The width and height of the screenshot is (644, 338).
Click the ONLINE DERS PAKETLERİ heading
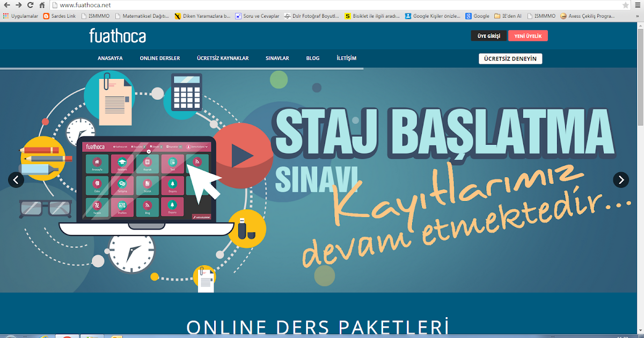[x=318, y=327]
